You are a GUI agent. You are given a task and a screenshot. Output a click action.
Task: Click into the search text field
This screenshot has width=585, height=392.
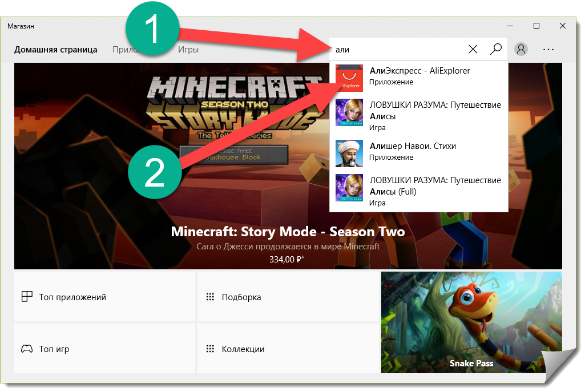pyautogui.click(x=397, y=50)
